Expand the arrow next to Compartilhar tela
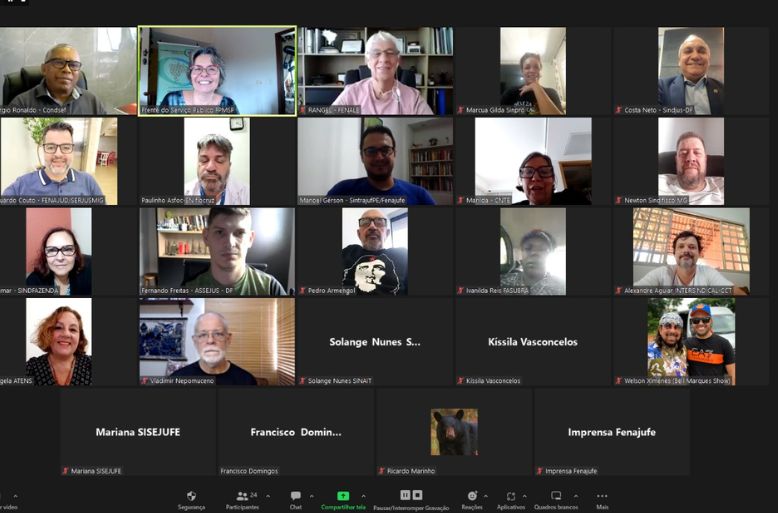This screenshot has width=778, height=527. (363, 496)
